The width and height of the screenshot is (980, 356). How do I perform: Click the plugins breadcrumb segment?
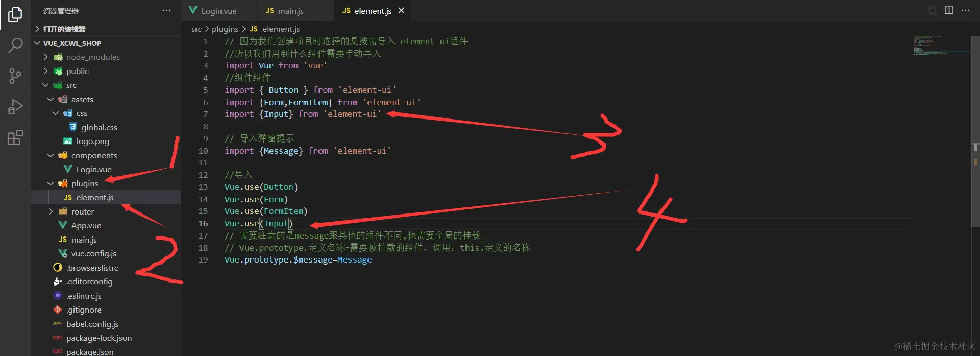225,29
